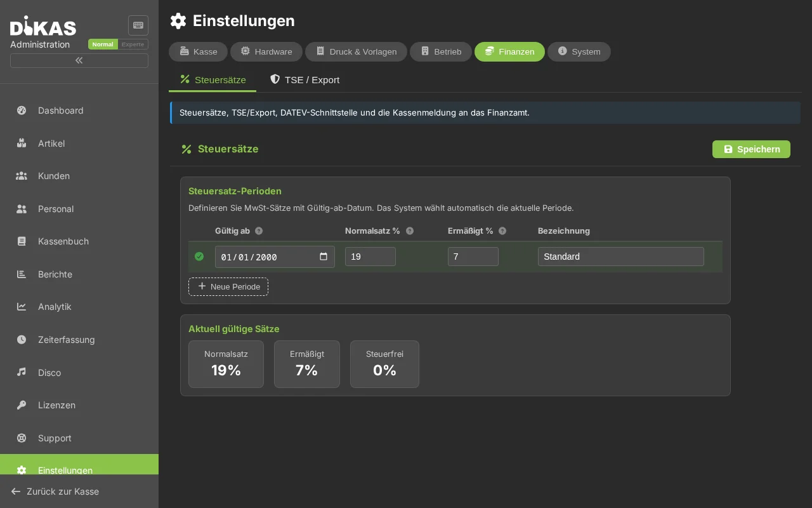Click the DiKAS logo
812x508 pixels.
pos(43,26)
